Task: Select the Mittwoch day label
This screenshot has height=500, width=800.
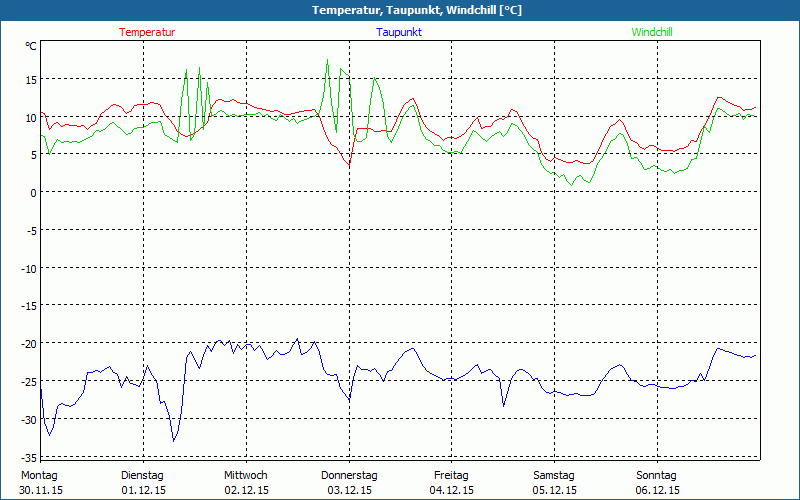Action: 245,475
